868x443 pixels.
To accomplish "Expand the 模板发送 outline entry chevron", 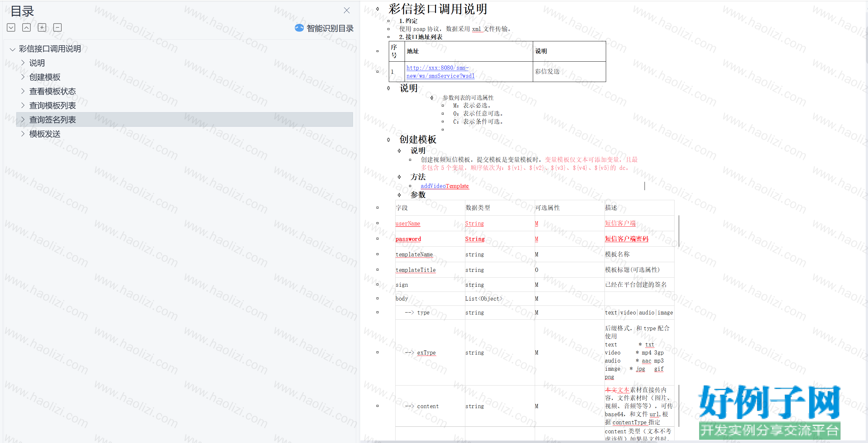I will 23,134.
